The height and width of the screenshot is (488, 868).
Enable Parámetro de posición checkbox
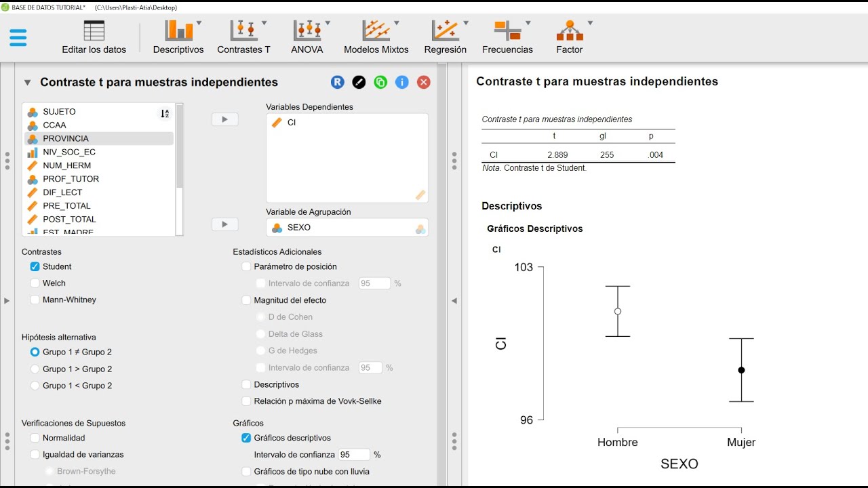[246, 267]
